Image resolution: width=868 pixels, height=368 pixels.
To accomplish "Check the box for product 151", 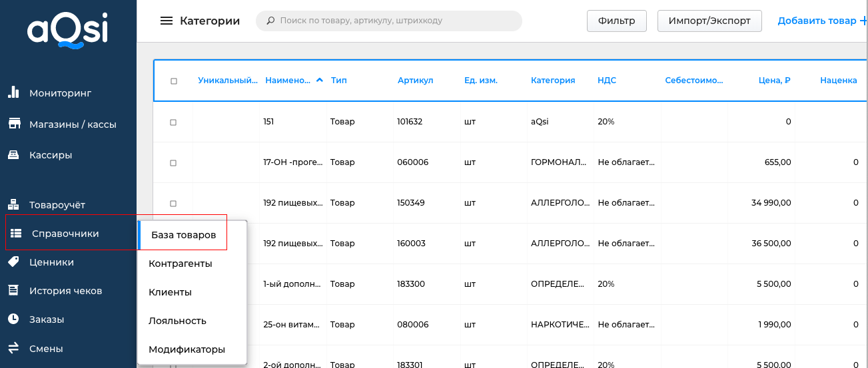I will click(x=173, y=122).
